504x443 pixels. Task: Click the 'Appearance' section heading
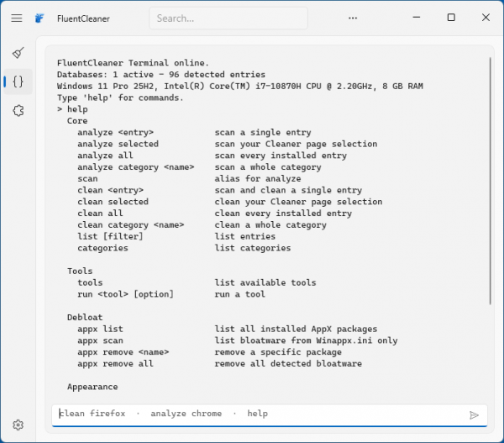click(92, 387)
